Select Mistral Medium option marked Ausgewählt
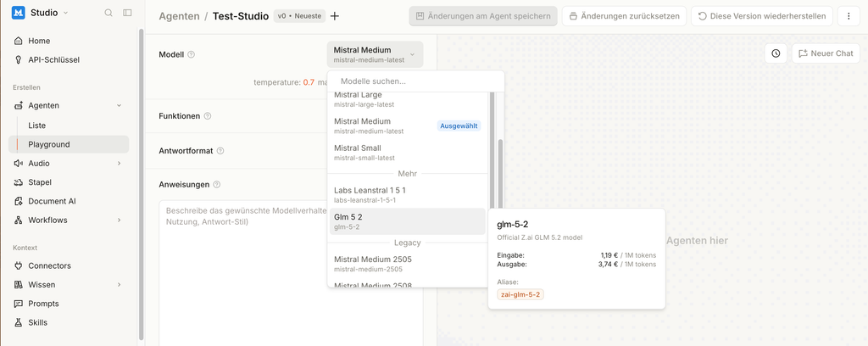 click(408, 126)
